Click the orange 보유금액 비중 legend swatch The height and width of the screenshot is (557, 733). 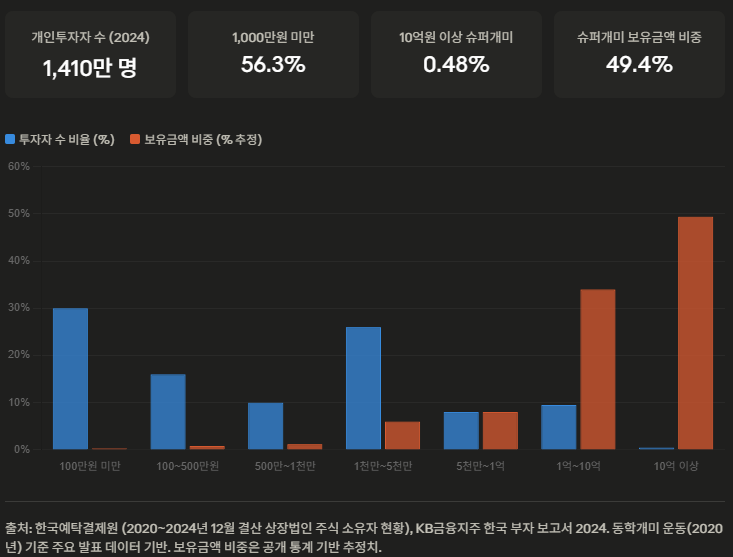(135, 139)
